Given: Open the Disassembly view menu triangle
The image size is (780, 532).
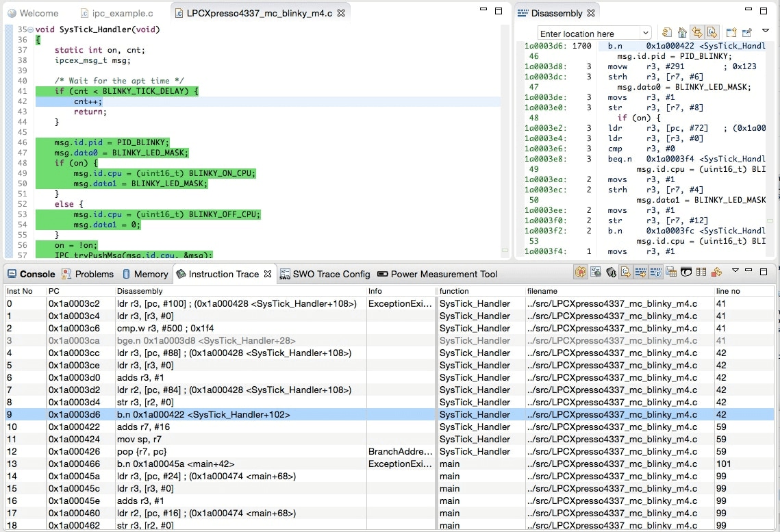Looking at the screenshot, I should [766, 31].
